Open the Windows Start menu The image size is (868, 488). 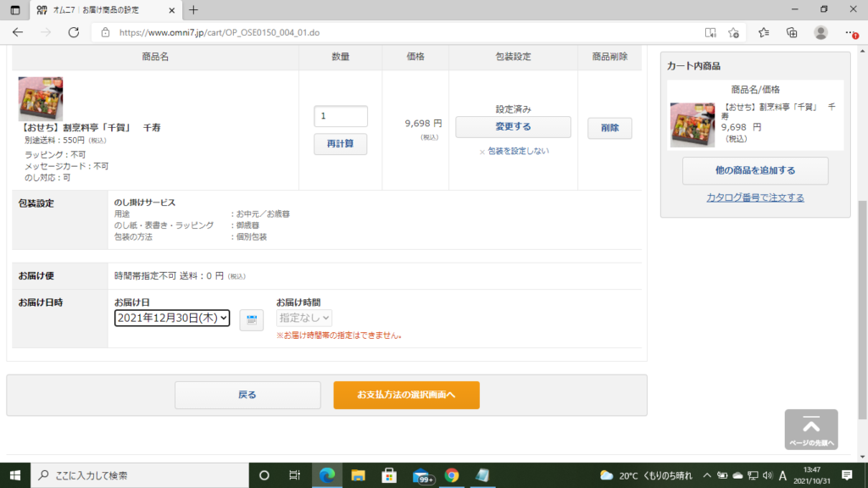coord(15,475)
